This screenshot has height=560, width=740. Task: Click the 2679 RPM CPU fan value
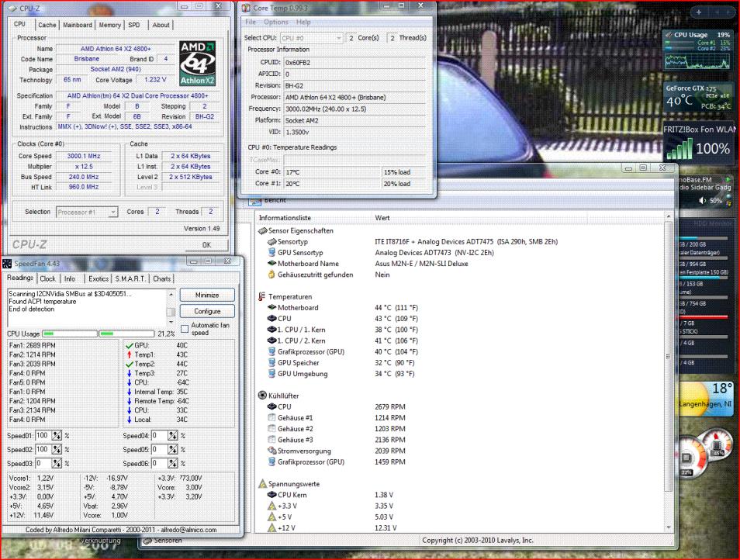click(x=390, y=406)
